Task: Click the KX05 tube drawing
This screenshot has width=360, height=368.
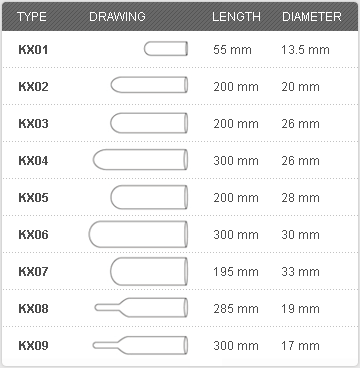Action: pos(149,197)
